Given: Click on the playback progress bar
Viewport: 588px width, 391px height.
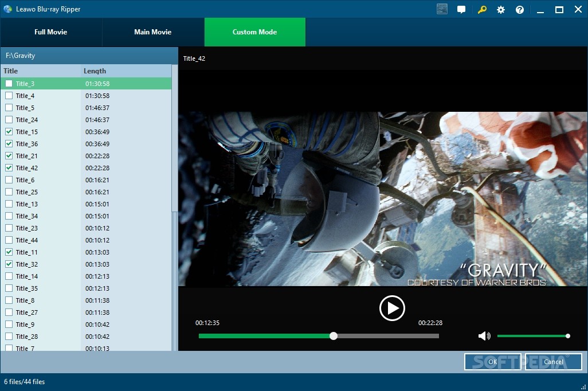Looking at the screenshot, I should coord(319,336).
